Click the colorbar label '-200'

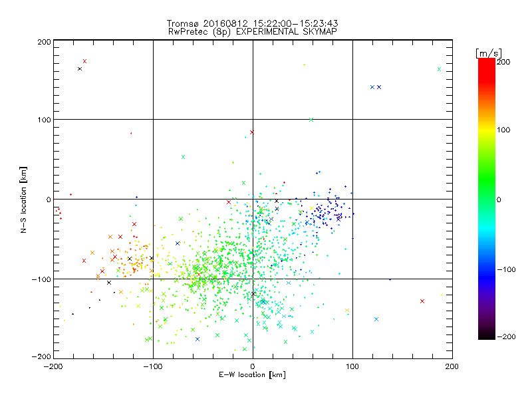click(x=506, y=336)
